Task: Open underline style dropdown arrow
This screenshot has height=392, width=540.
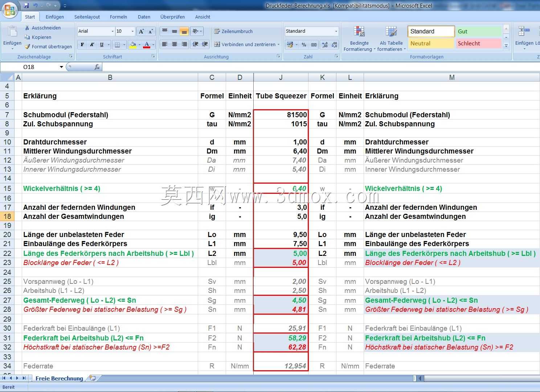Action: (x=108, y=45)
